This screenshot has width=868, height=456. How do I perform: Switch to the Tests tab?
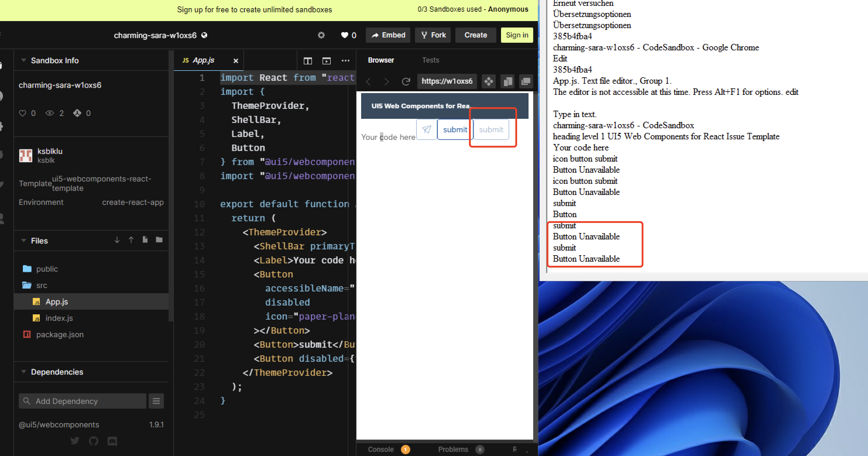point(430,60)
